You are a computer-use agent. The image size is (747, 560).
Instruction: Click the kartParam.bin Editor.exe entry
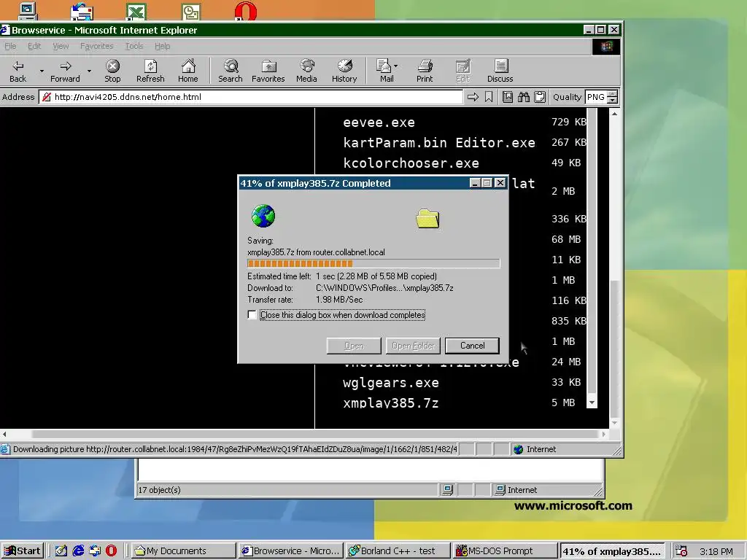click(438, 143)
